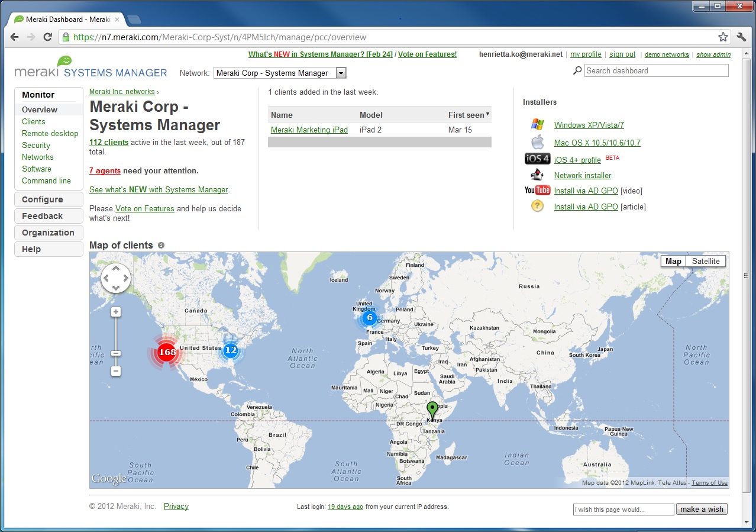This screenshot has height=532, width=756.
Task: Expand the Feedback menu section
Action: 49,216
